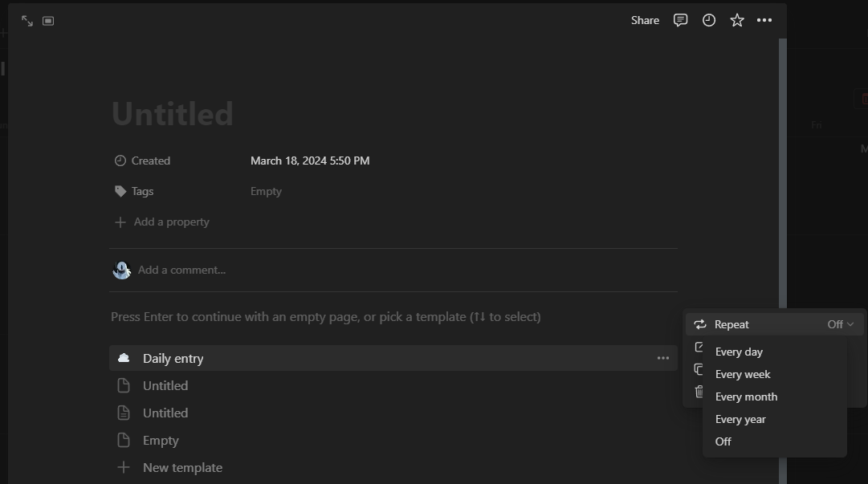The height and width of the screenshot is (484, 868).
Task: Click the clock icon beside the Created property
Action: coord(120,161)
